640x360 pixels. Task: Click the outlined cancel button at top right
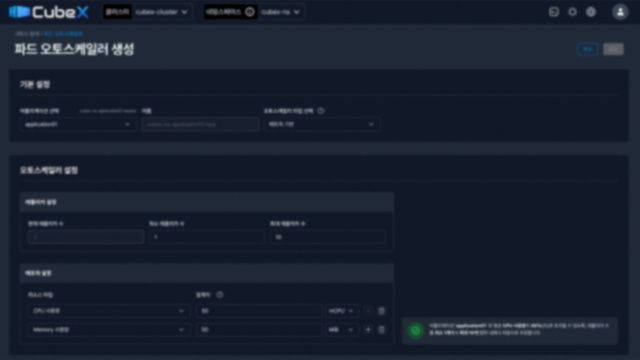(x=587, y=49)
